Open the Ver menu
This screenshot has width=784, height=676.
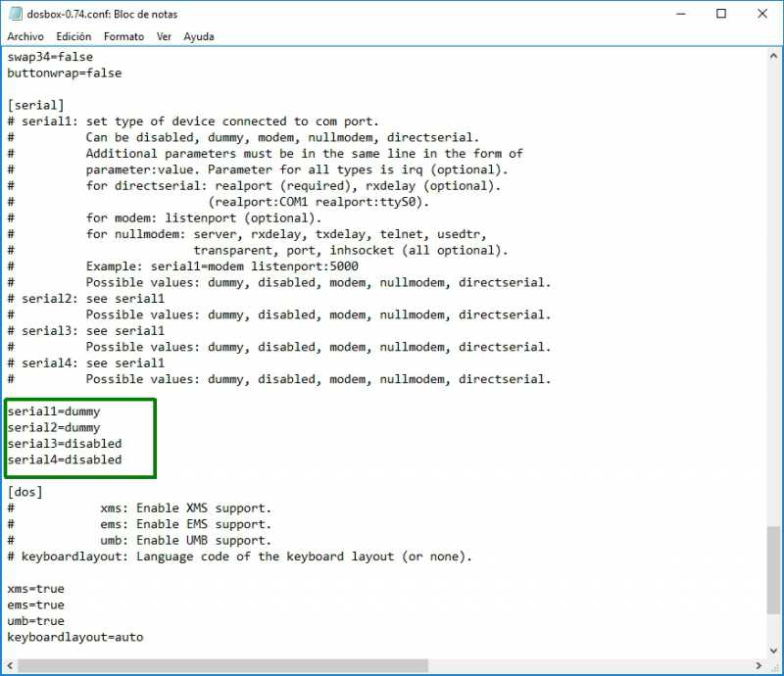(x=164, y=36)
